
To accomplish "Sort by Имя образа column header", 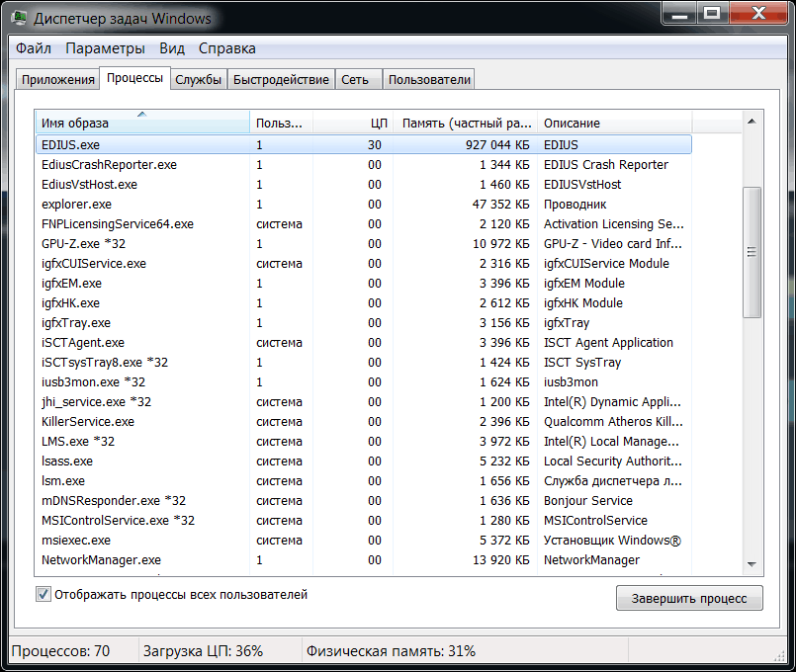I will pyautogui.click(x=142, y=123).
